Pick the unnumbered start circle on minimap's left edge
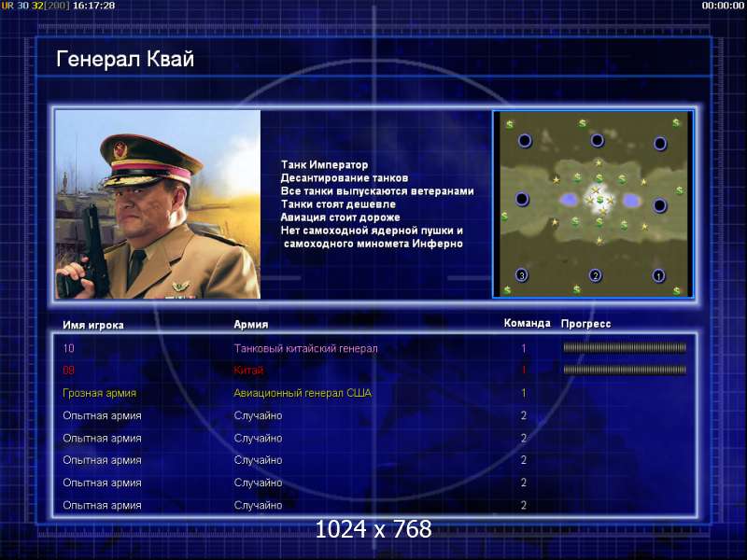 tap(522, 199)
